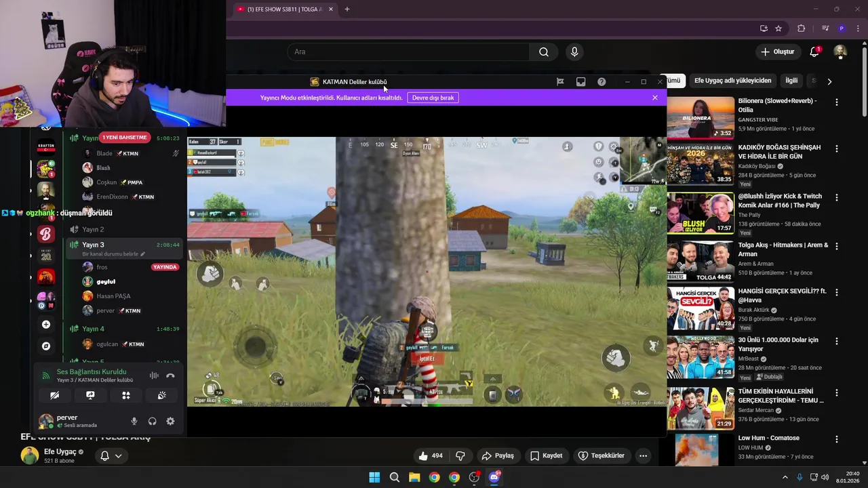The width and height of the screenshot is (868, 488).
Task: Open Blushh İzliyor video thumbnail
Action: point(701,213)
